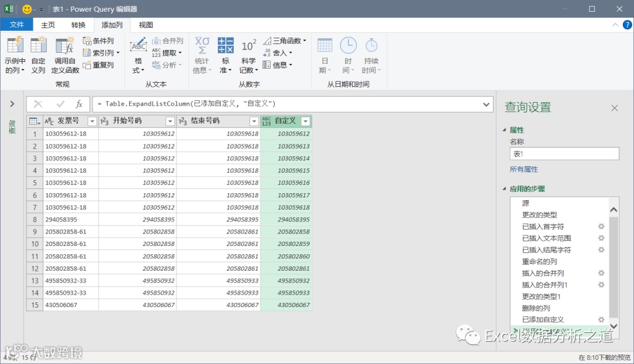Close the Query Settings pane
634x364 pixels.
[x=615, y=108]
